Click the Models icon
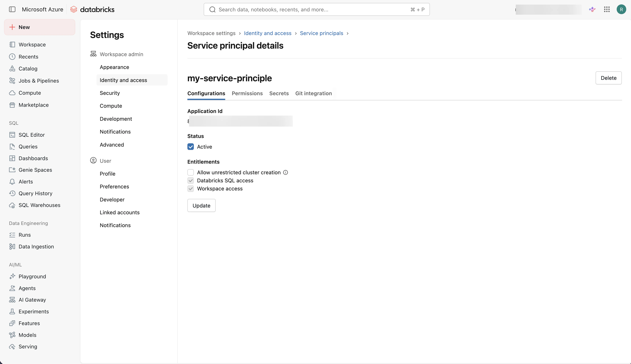This screenshot has height=364, width=631. click(12, 335)
